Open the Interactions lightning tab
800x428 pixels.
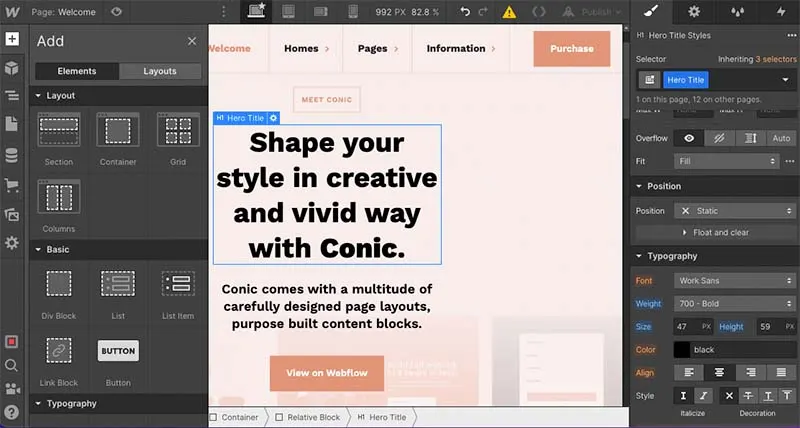click(781, 12)
